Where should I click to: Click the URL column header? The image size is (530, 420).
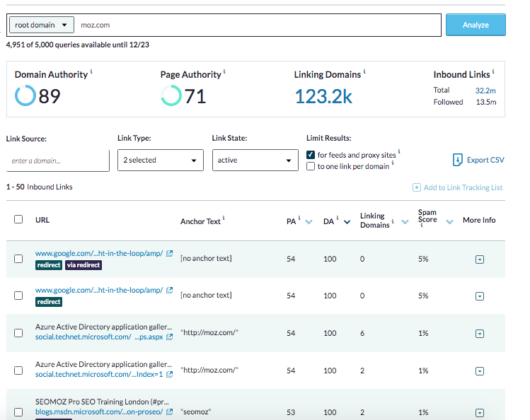click(x=42, y=220)
